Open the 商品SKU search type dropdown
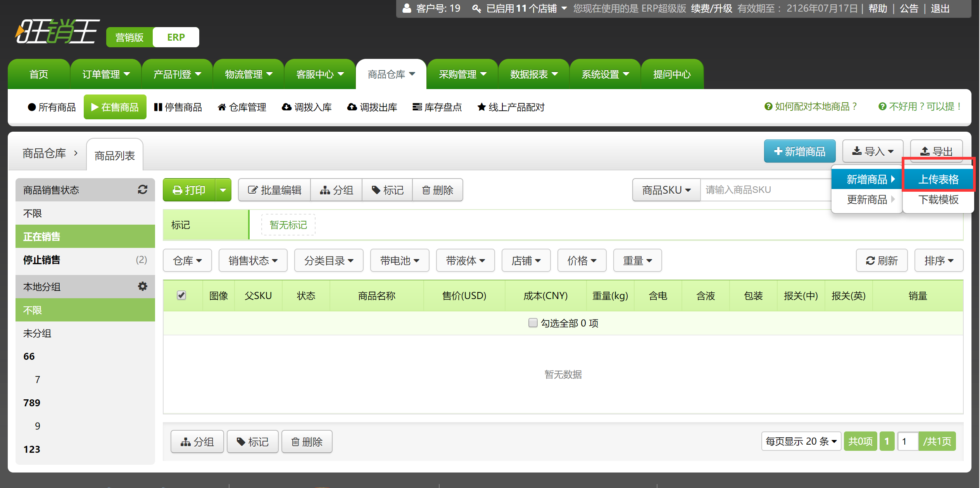The width and height of the screenshot is (980, 488). click(666, 190)
